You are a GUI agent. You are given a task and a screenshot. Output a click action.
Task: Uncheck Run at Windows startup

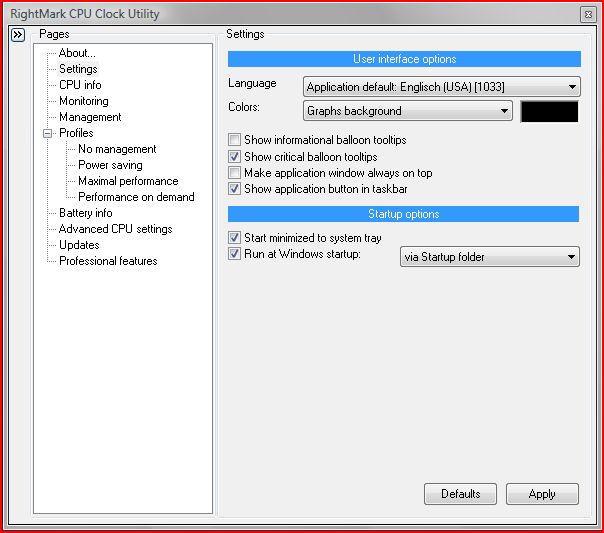click(x=234, y=254)
